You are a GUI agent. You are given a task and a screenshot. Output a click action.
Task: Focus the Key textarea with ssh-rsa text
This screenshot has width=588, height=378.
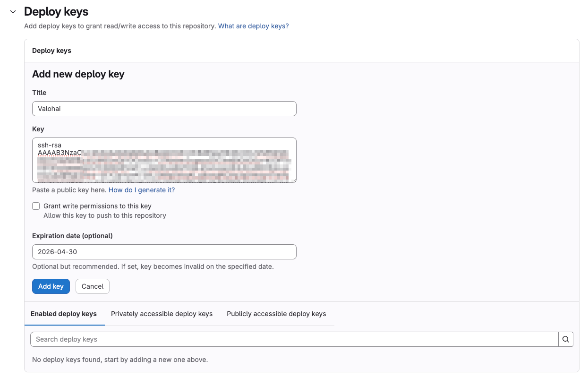(164, 160)
